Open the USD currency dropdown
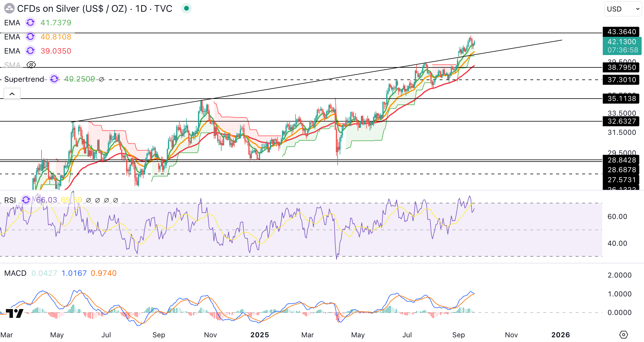The image size is (644, 342). (623, 9)
